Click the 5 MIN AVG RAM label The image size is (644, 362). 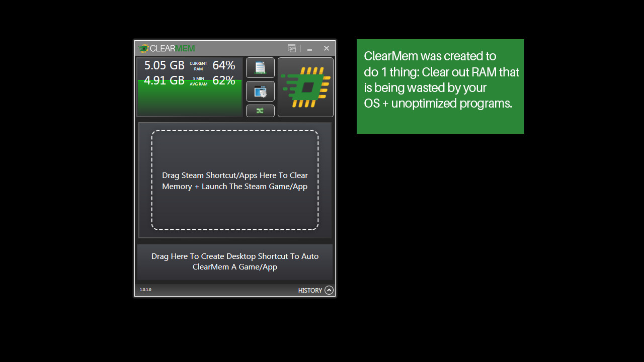(198, 80)
